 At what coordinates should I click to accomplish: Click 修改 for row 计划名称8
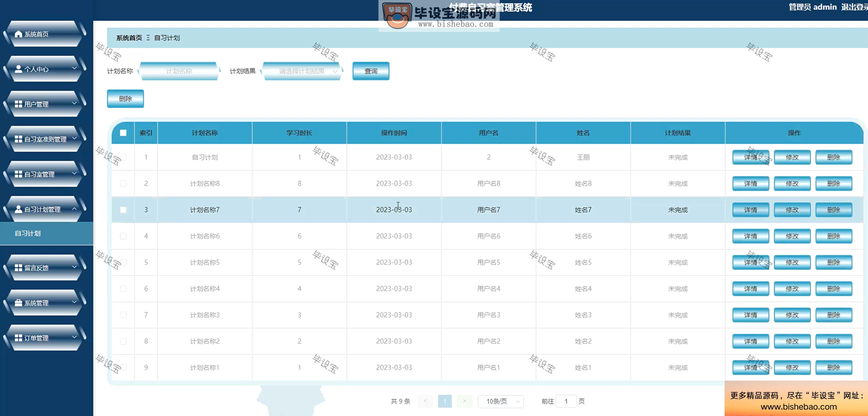point(792,184)
